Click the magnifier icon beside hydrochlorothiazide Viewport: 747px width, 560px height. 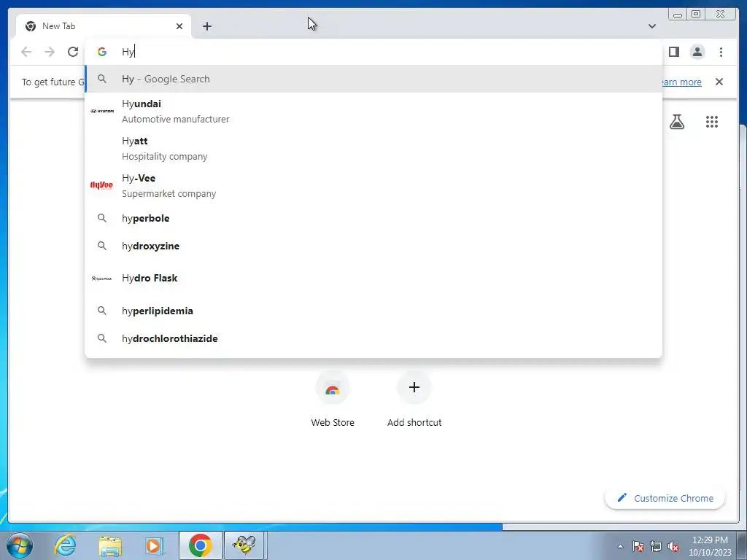[x=102, y=338]
